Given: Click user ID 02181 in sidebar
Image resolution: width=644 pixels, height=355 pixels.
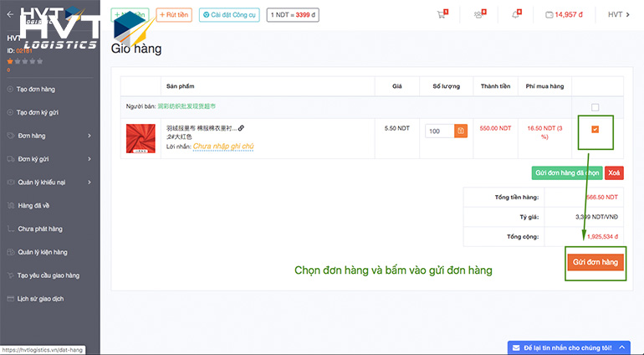Looking at the screenshot, I should point(24,50).
